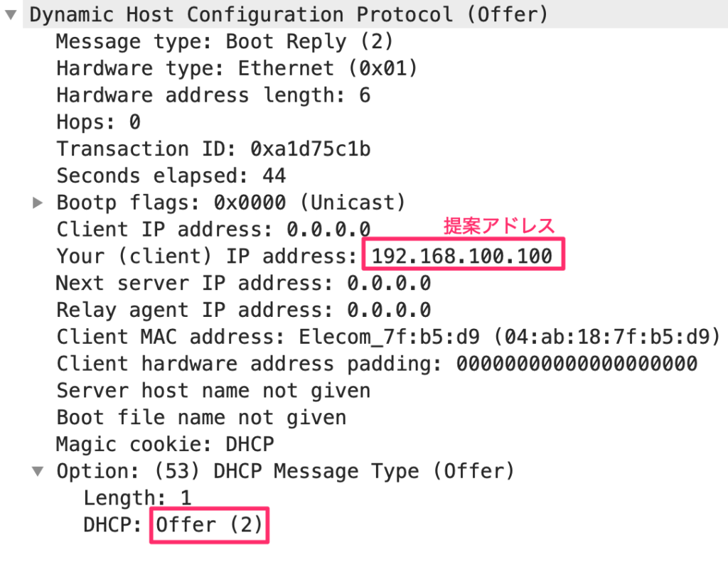Select the Hardware address length line
The height and width of the screenshot is (572, 728).
coord(213,95)
